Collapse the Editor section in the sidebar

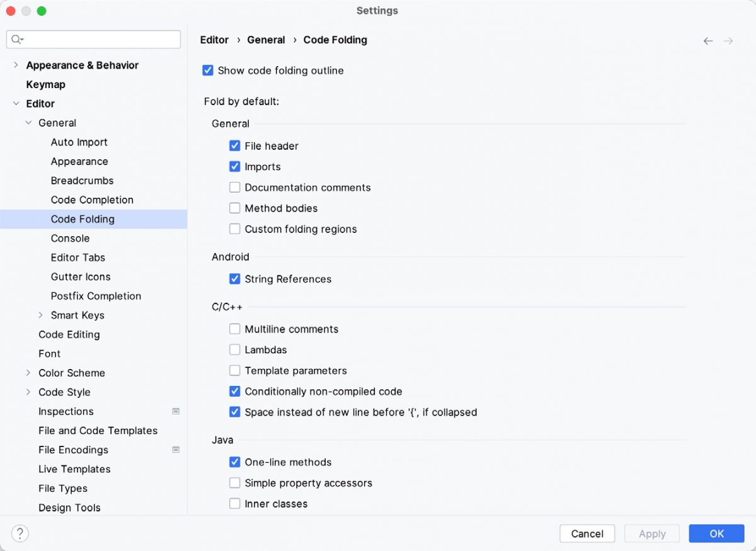tap(16, 103)
